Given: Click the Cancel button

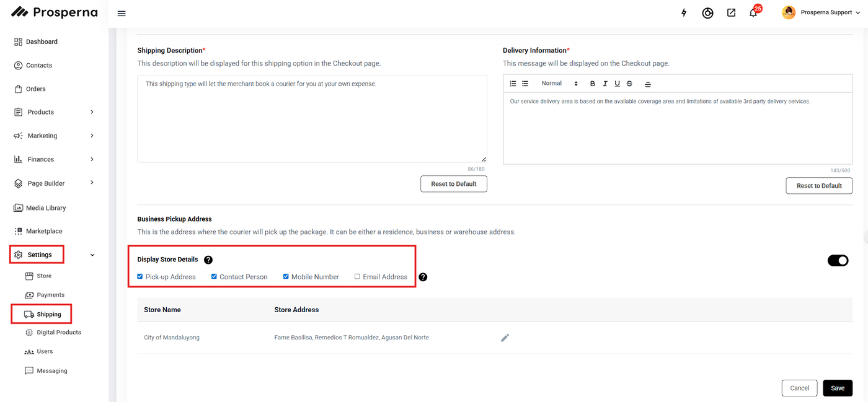Looking at the screenshot, I should pos(799,388).
